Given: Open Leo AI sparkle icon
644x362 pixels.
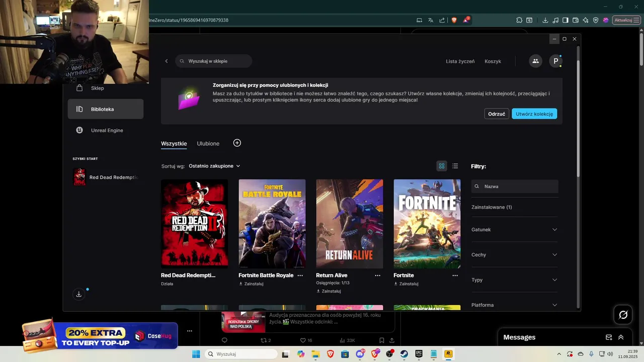Looking at the screenshot, I should click(x=586, y=20).
